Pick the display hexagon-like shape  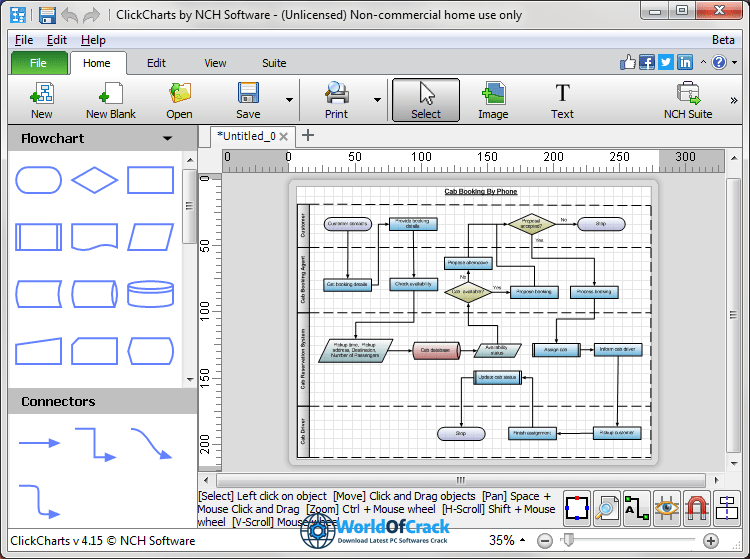tap(150, 351)
